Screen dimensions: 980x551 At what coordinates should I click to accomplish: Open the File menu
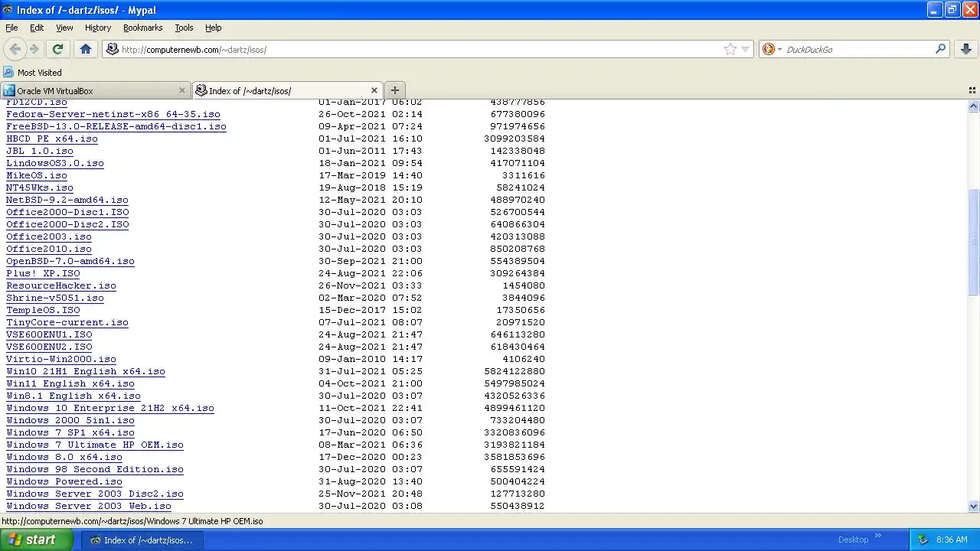(11, 28)
